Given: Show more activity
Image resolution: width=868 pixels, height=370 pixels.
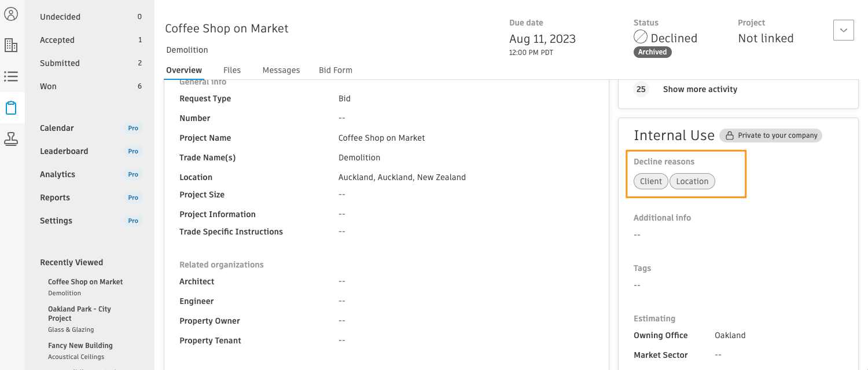Looking at the screenshot, I should point(700,89).
